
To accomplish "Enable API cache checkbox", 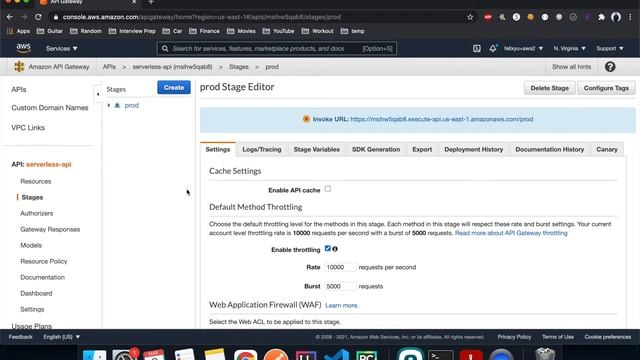I will tap(328, 189).
